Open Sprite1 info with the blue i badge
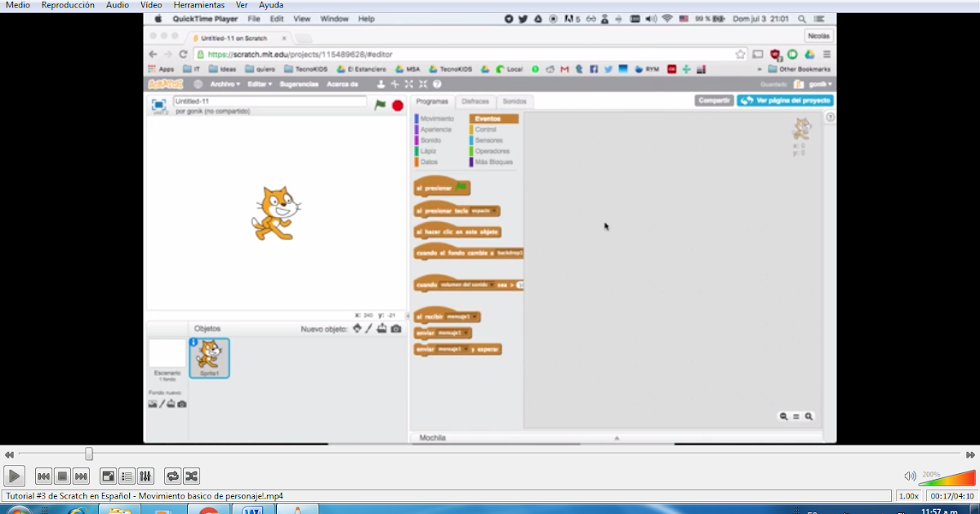Viewport: 980px width, 514px height. tap(194, 342)
